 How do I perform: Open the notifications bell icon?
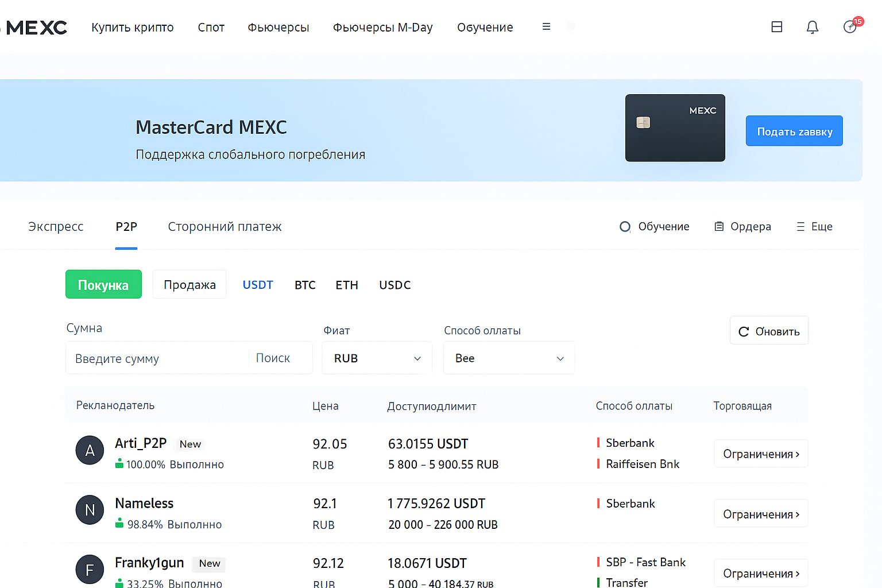coord(812,27)
